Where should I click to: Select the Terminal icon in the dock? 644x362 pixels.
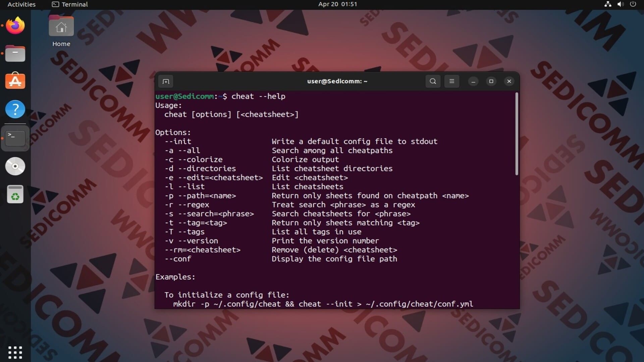click(x=15, y=138)
